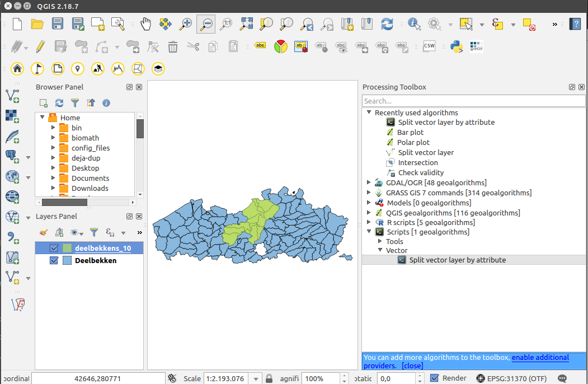Screen dimensions: 588x384
Task: Toggle scale lock padlock icon
Action: (269, 378)
